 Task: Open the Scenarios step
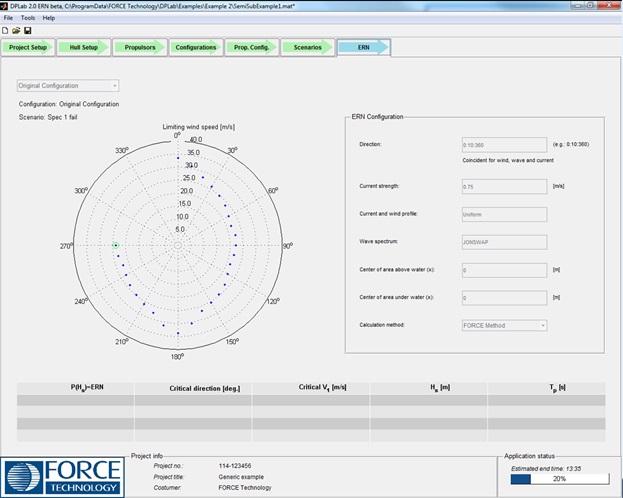coord(308,47)
